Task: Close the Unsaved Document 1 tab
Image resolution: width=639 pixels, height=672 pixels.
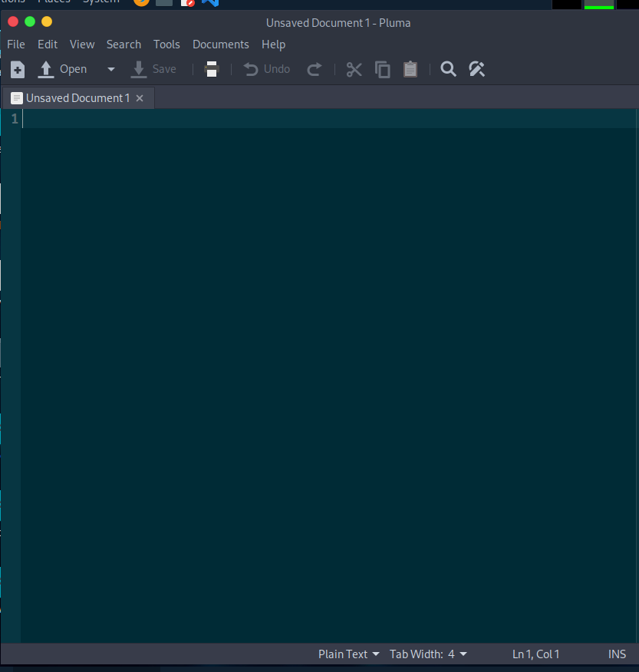Action: click(140, 98)
